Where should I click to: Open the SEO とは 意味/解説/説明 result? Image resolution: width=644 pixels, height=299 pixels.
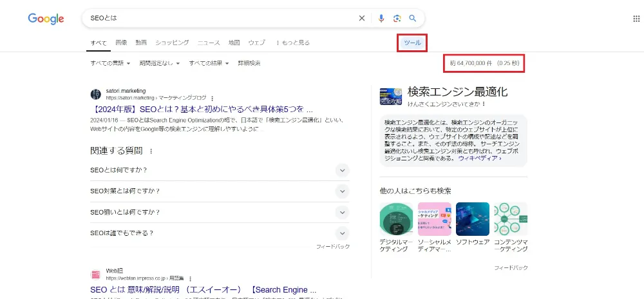pos(203,289)
